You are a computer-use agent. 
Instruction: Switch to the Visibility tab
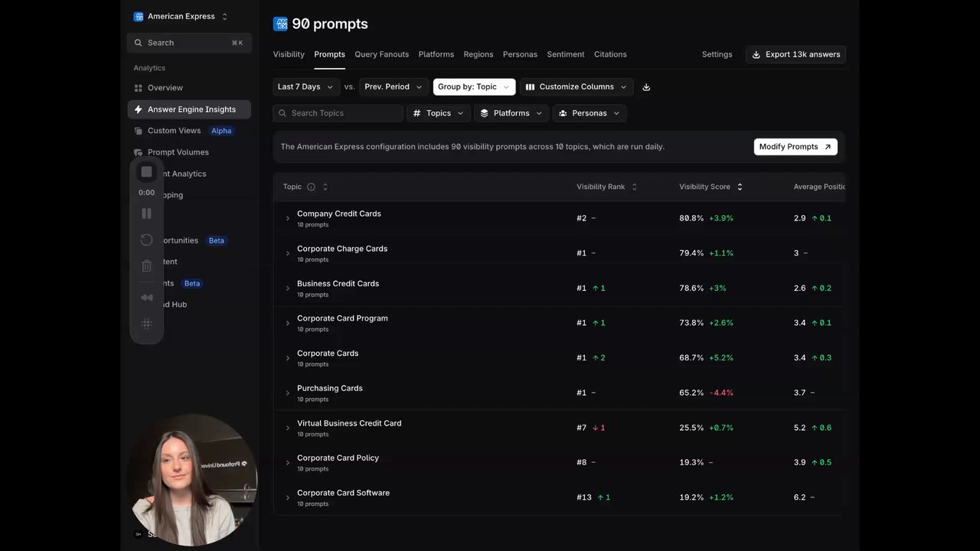tap(289, 54)
